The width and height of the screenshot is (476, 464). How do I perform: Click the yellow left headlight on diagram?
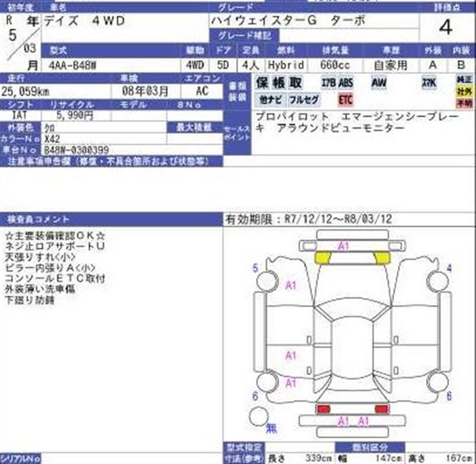click(x=322, y=258)
